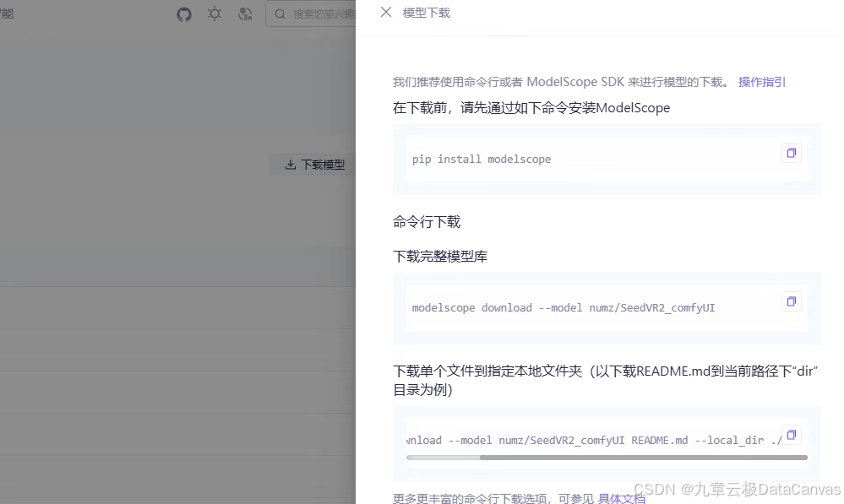Click the 下载单个文件到指定本地文件夹 heading
844x504 pixels.
pos(606,380)
